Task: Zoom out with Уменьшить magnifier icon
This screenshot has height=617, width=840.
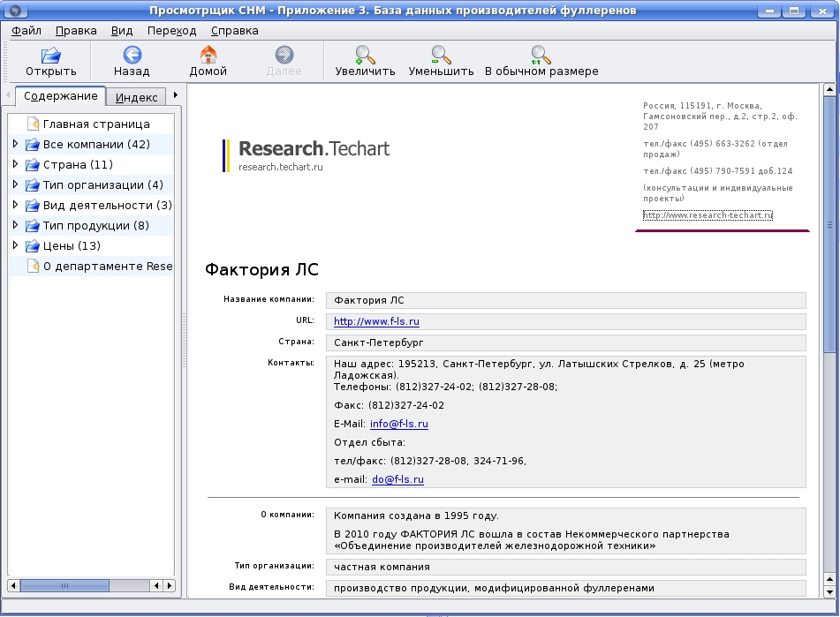Action: 441,55
